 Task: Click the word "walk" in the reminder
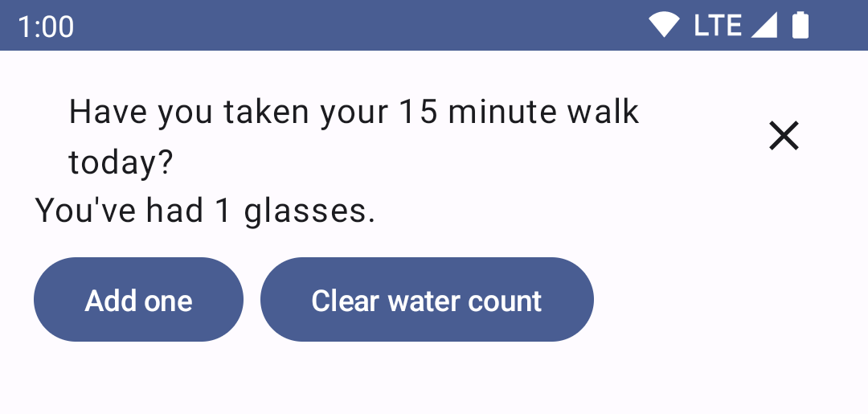point(603,112)
